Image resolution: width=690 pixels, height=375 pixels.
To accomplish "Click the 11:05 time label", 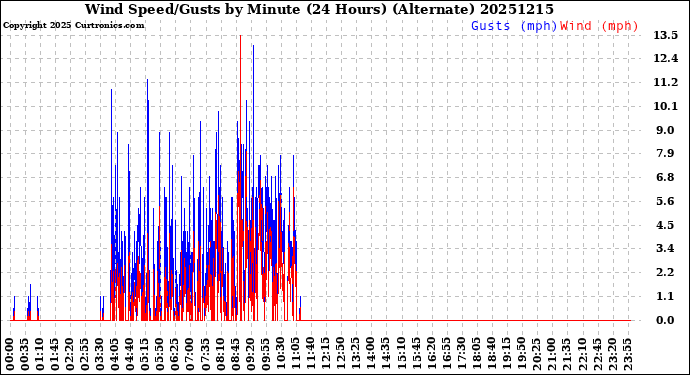I will pos(296,355).
